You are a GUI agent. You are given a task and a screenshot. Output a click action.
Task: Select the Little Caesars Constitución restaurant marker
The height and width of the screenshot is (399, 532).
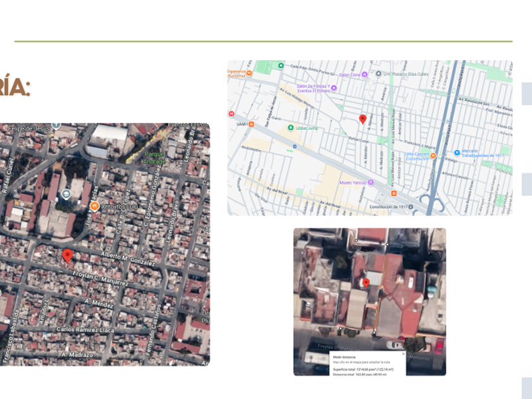[433, 156]
